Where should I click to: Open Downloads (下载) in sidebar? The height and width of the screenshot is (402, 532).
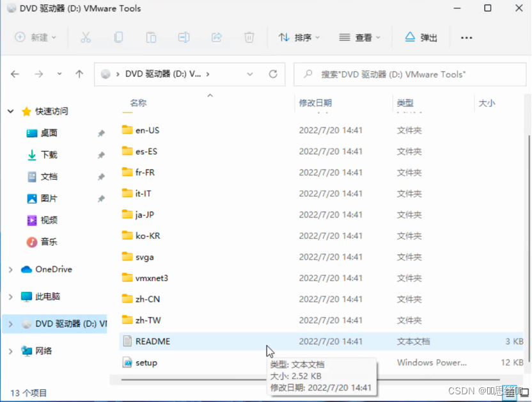point(42,155)
